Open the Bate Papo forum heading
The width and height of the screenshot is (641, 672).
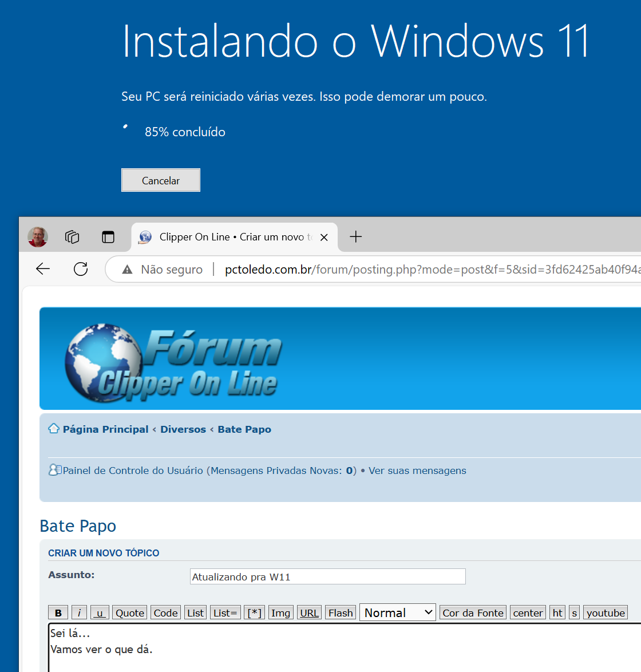pos(78,526)
